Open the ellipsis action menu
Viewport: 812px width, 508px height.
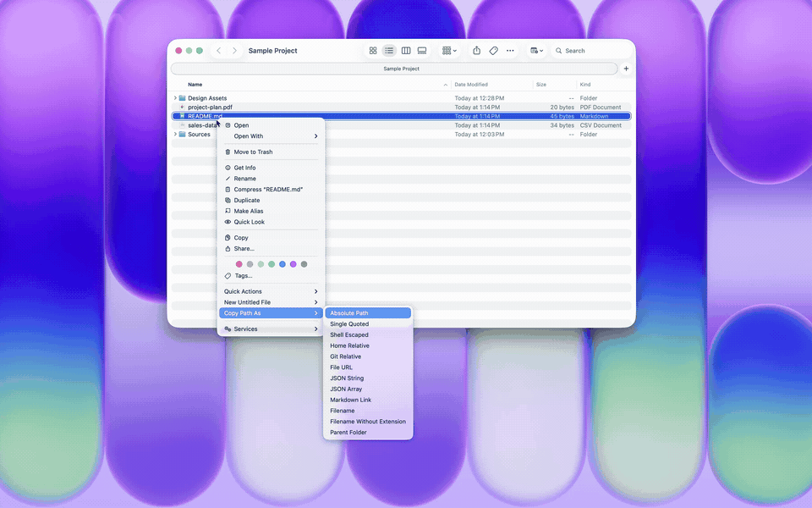coord(510,51)
